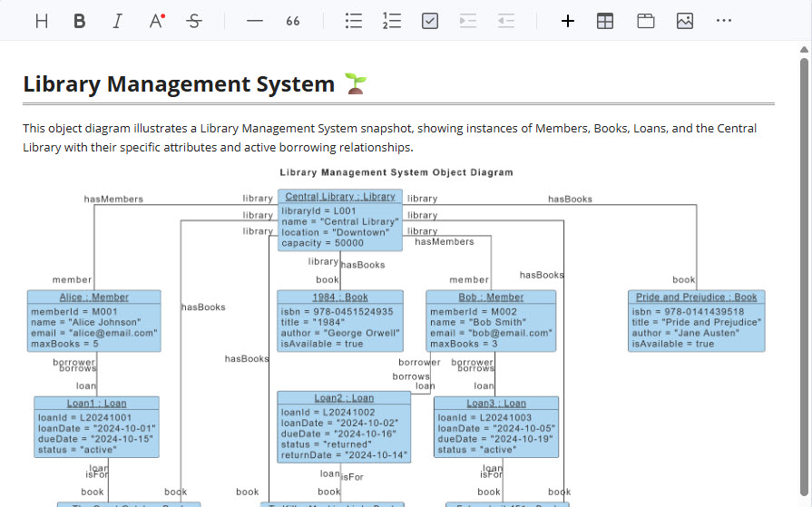Click author George Orwell attribute

[x=340, y=333]
